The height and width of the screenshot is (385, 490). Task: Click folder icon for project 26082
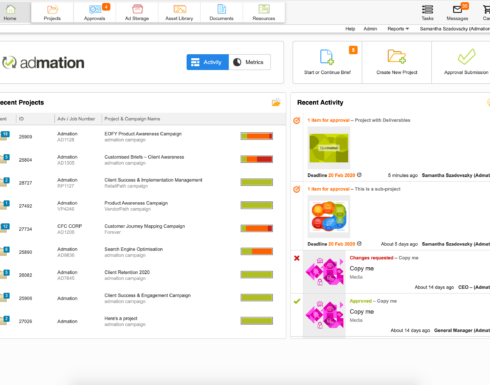click(4, 274)
